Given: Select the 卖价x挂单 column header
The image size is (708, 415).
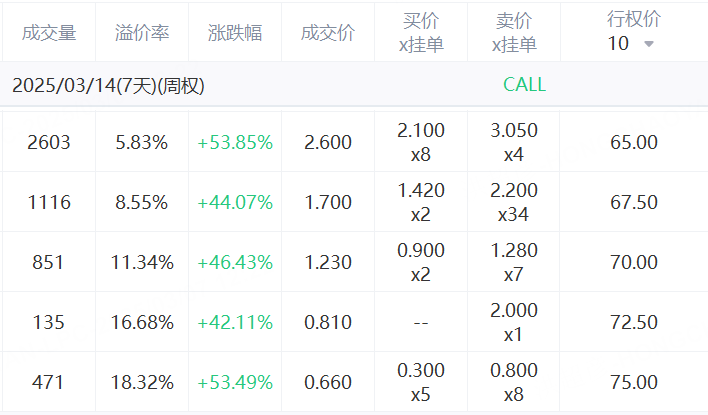Looking at the screenshot, I should [514, 33].
